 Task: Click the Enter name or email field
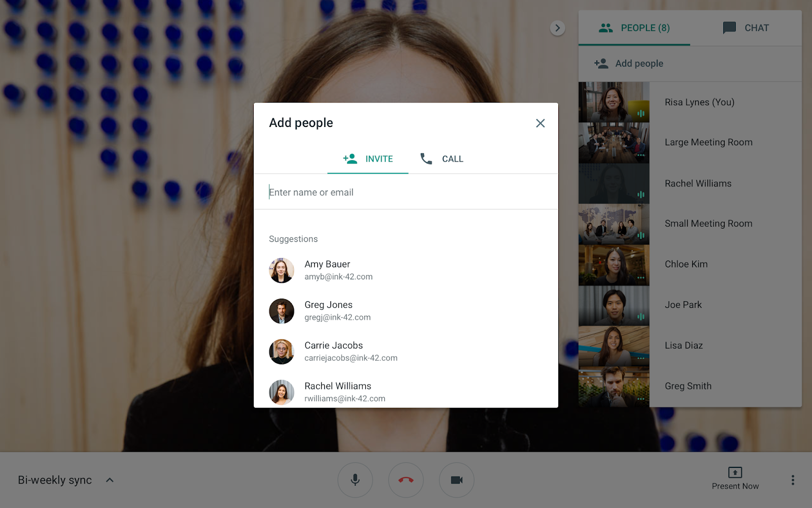pyautogui.click(x=355, y=192)
